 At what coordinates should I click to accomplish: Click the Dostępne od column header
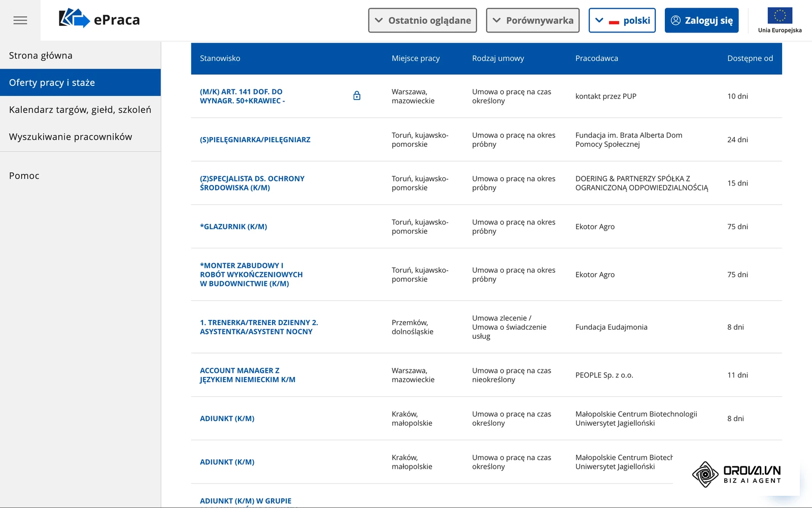click(x=750, y=58)
